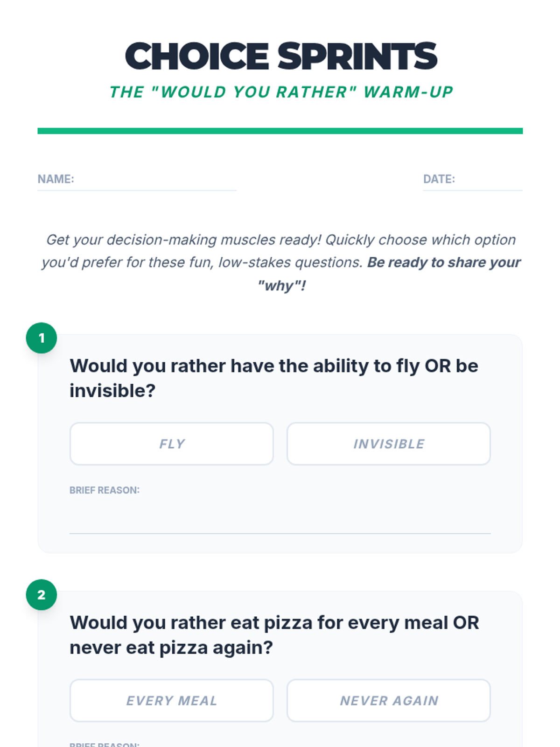Choose the EVERY MEAL option

pyautogui.click(x=172, y=701)
